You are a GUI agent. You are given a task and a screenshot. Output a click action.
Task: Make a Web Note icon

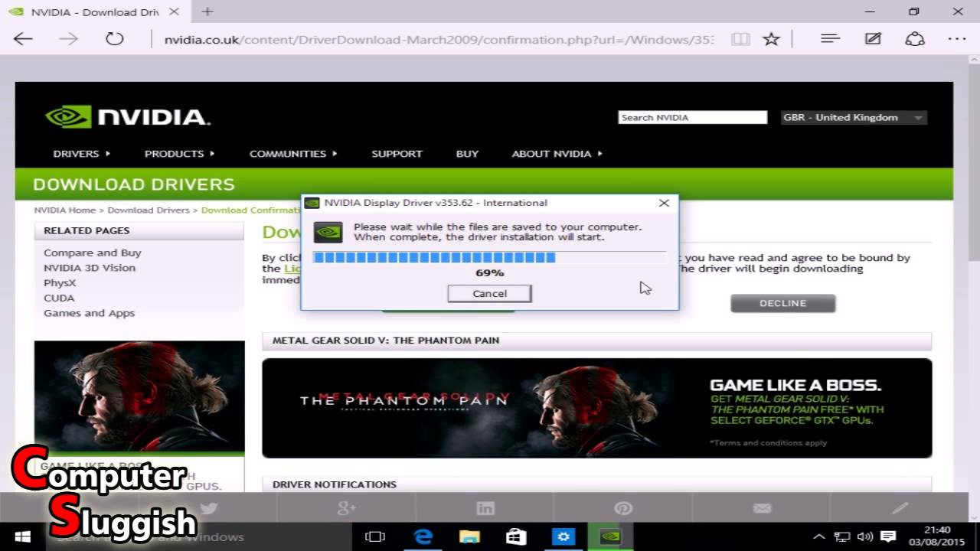873,39
